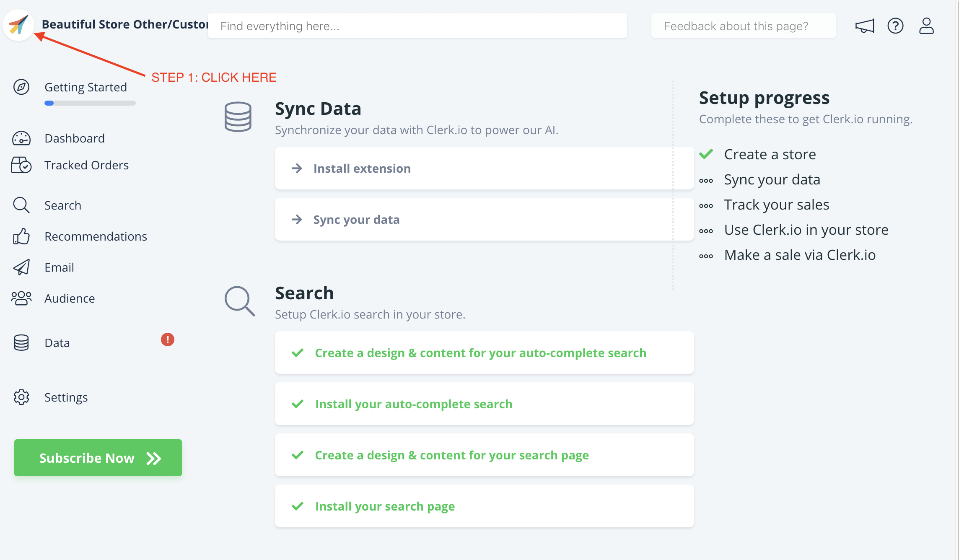The width and height of the screenshot is (959, 560).
Task: Click the Tracked Orders box icon
Action: tap(21, 165)
